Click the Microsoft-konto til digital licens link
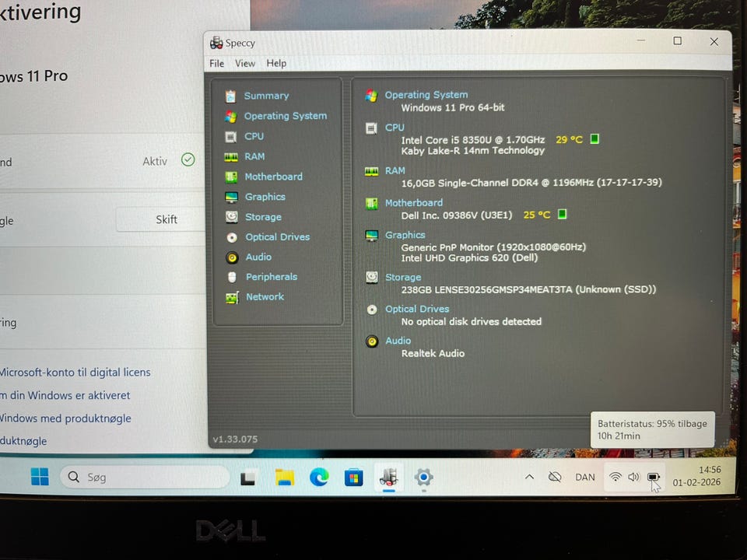 coord(75,372)
